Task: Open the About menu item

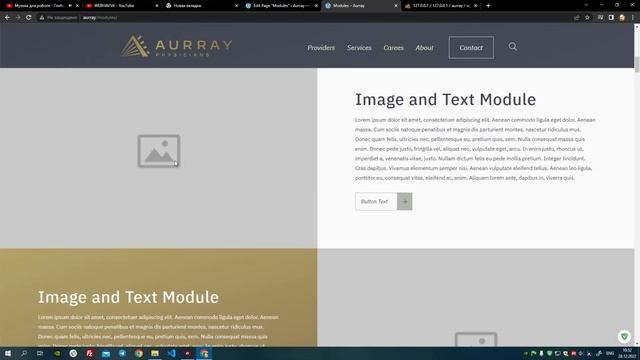Action: click(424, 48)
